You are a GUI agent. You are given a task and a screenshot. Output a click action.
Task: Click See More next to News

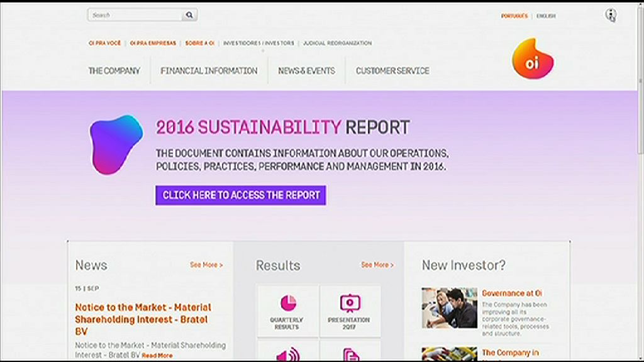click(206, 265)
